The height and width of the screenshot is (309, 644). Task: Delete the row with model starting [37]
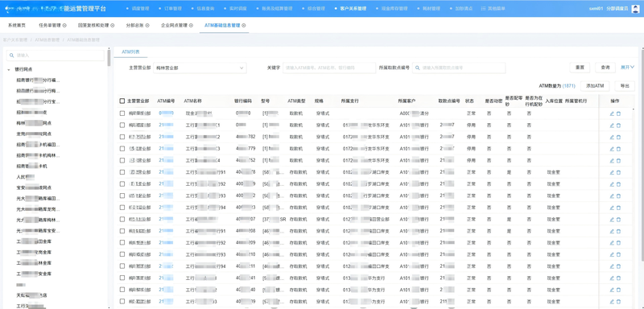tap(618, 220)
